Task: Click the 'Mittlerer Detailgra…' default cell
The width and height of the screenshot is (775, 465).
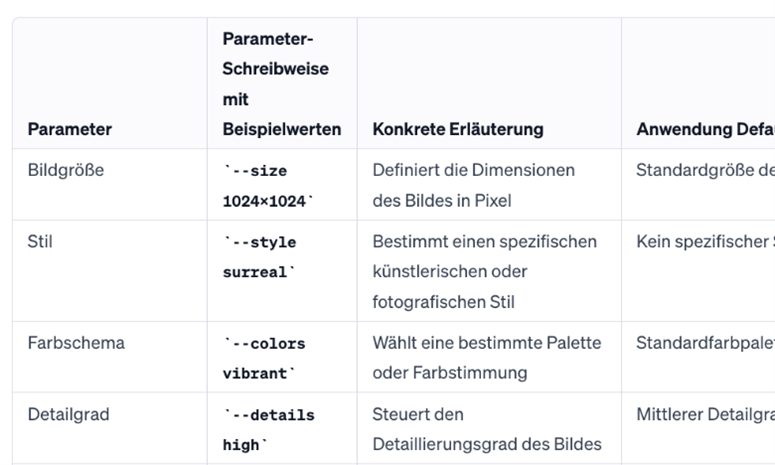Action: (x=704, y=413)
